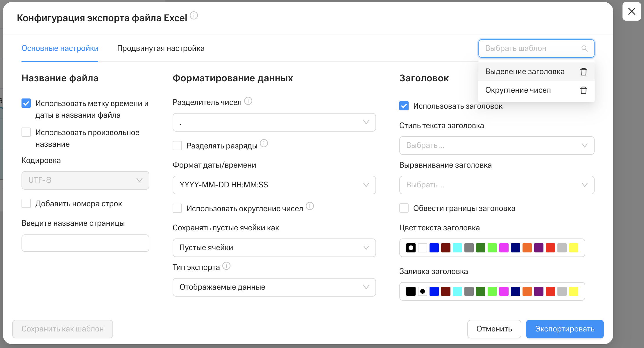644x348 pixels.
Task: Open the date/time format dropdown
Action: coord(274,185)
